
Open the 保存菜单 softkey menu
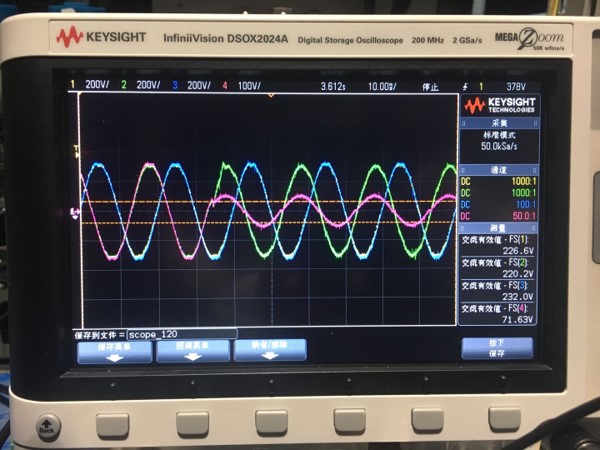point(114,349)
